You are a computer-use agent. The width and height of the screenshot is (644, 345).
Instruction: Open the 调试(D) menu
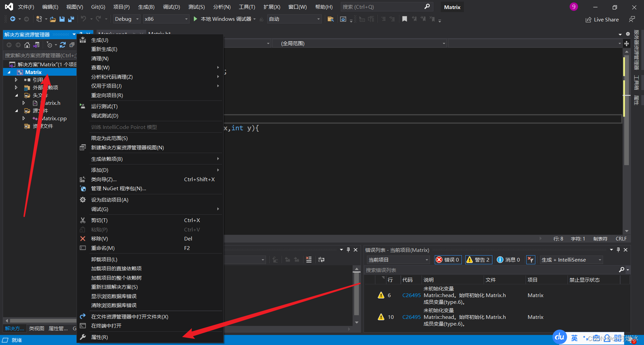click(x=171, y=7)
